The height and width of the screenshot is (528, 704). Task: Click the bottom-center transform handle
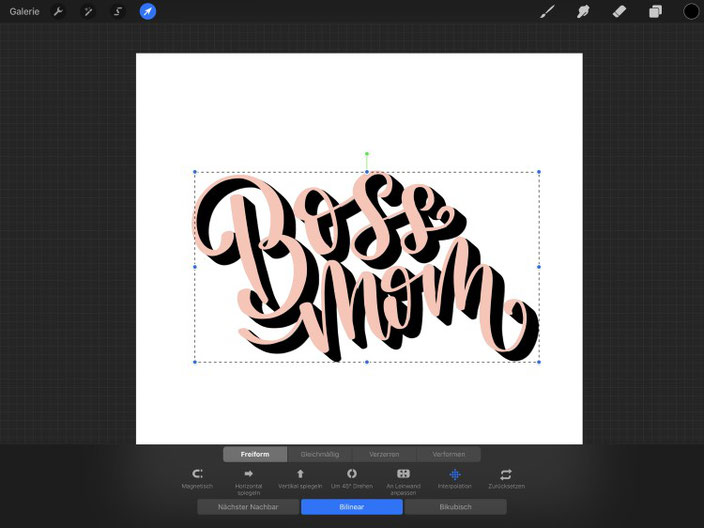pos(367,362)
